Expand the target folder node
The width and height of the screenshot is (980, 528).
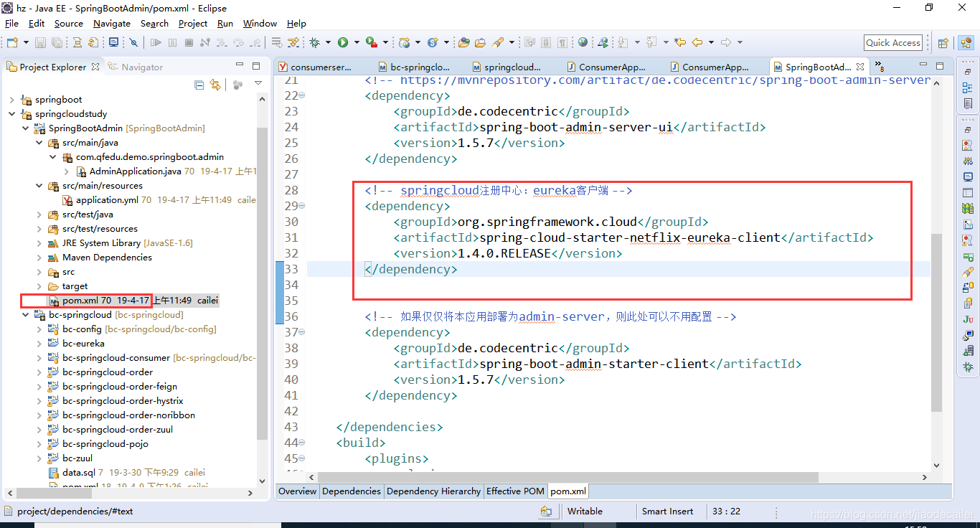(39, 286)
